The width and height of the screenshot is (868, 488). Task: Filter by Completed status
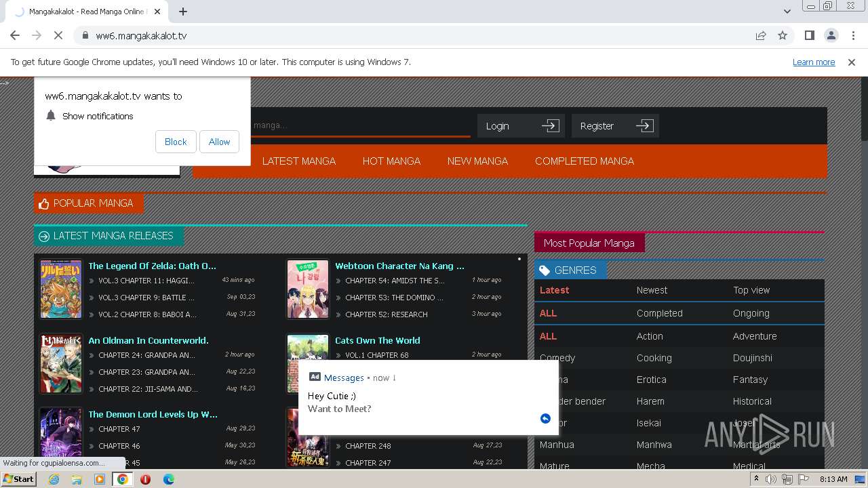660,313
